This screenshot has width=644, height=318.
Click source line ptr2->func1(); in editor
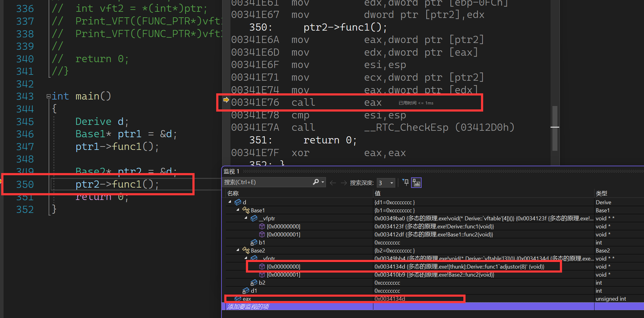coord(117,184)
